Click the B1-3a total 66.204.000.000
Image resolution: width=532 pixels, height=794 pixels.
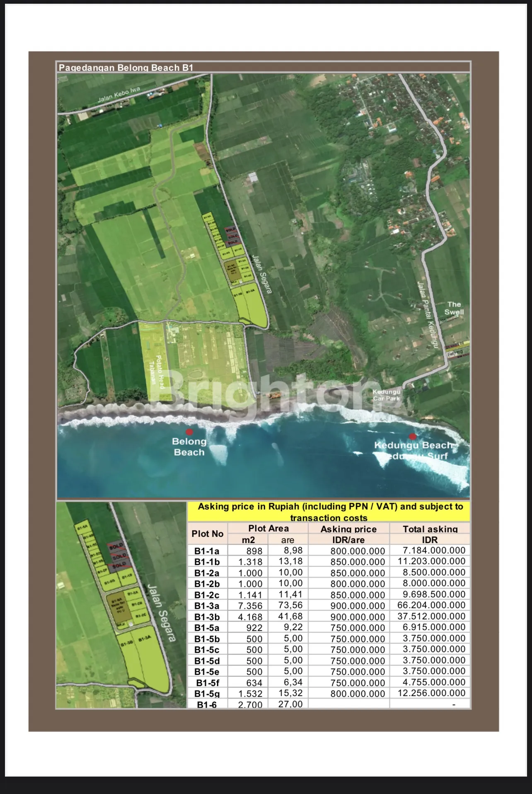tap(431, 605)
